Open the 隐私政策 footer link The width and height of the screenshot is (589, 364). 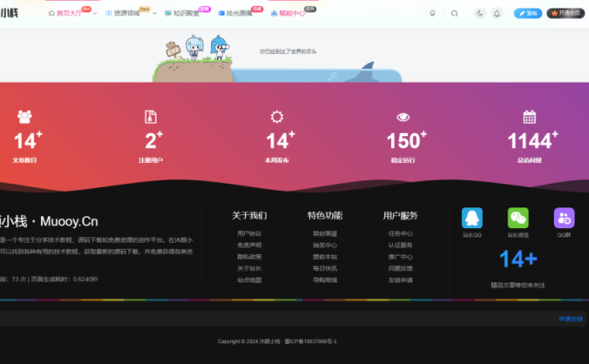point(249,257)
